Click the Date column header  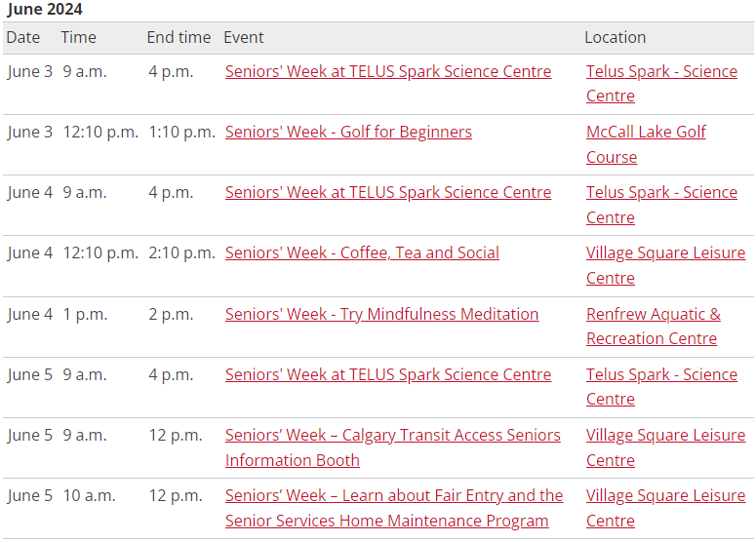pos(23,38)
